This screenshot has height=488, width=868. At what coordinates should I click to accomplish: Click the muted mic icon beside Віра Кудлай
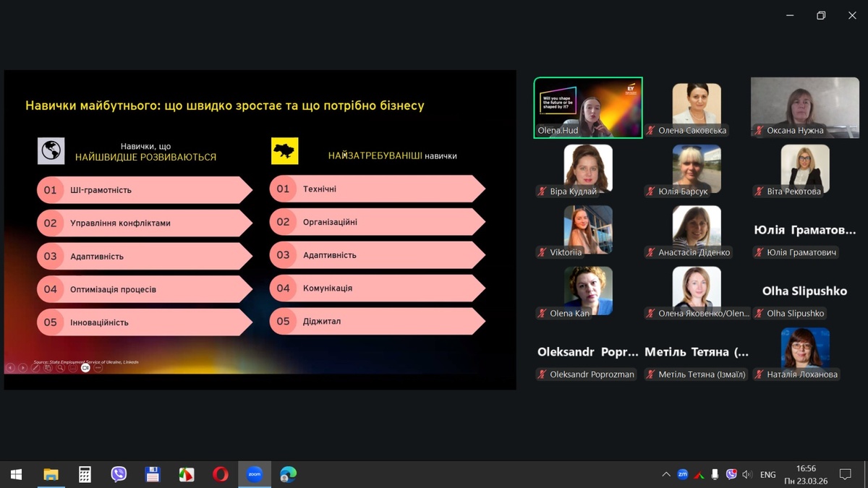pos(542,192)
